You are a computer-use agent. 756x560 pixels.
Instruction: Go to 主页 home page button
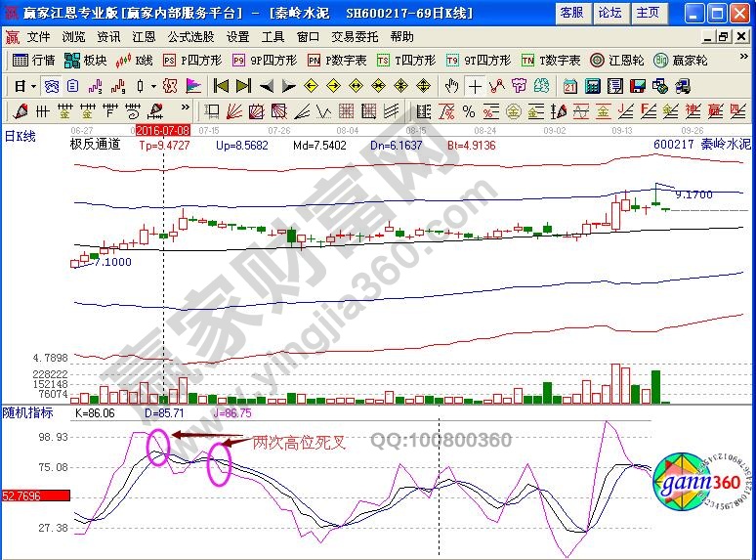click(x=647, y=13)
